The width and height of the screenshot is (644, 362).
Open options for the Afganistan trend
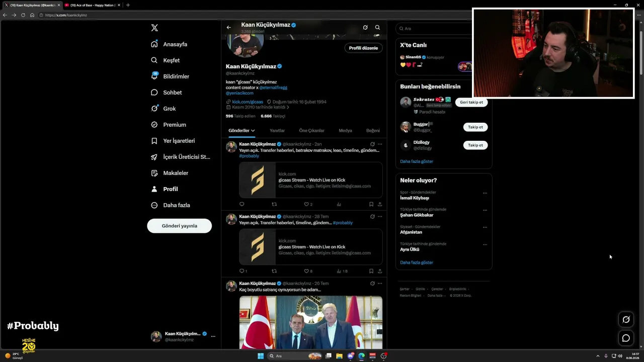tap(485, 227)
